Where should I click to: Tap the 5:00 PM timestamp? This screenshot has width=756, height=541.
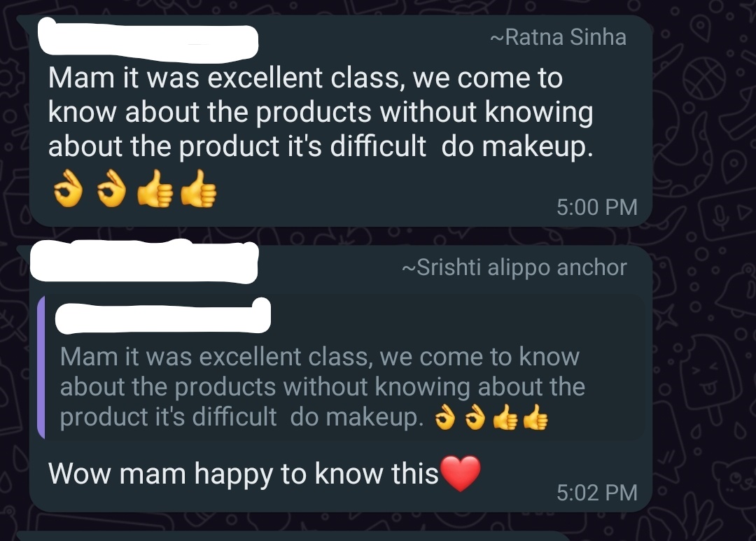click(x=597, y=207)
